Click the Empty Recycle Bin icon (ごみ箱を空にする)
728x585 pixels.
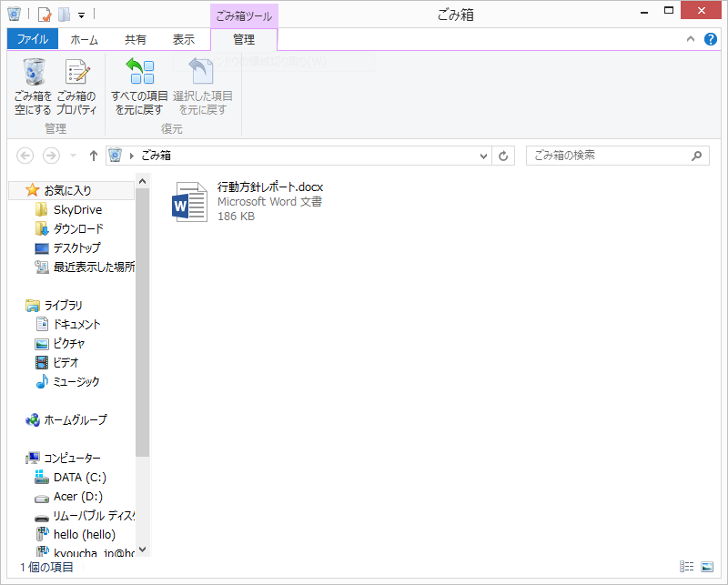tap(33, 86)
